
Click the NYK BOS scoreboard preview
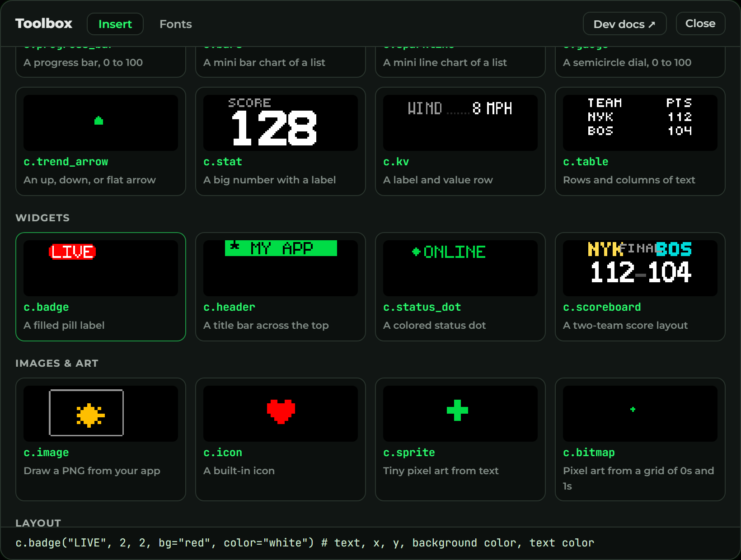(x=640, y=268)
